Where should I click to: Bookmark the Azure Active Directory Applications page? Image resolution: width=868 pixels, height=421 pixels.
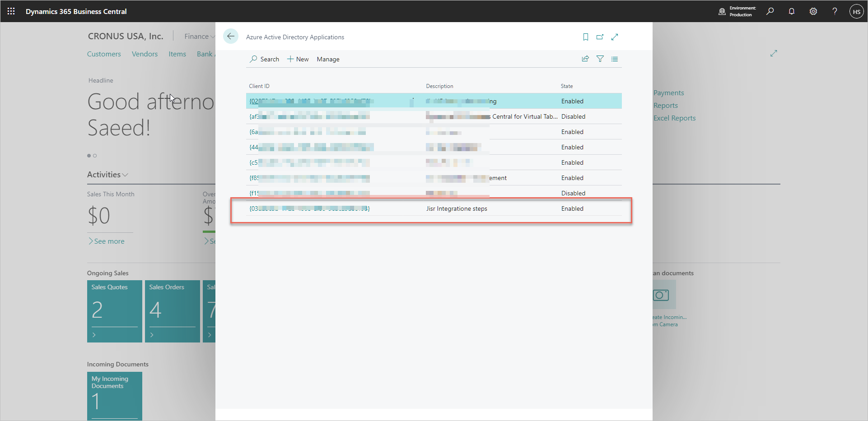[x=586, y=37]
